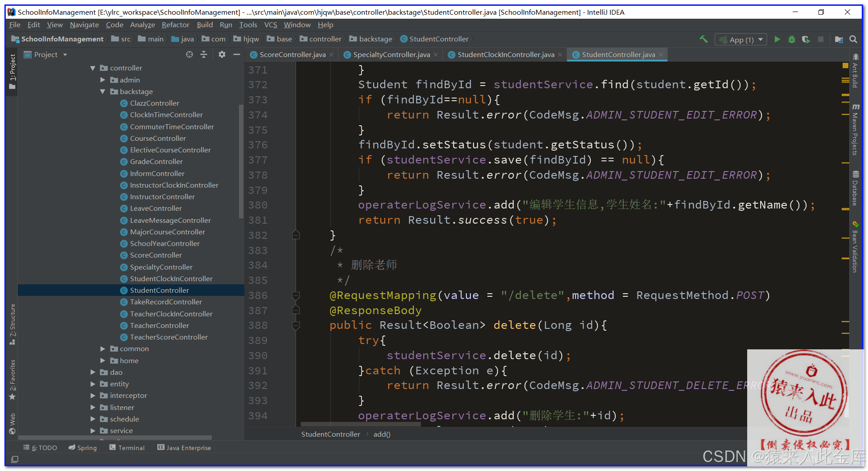Open the Database side panel
This screenshot has height=471, width=868.
856,188
